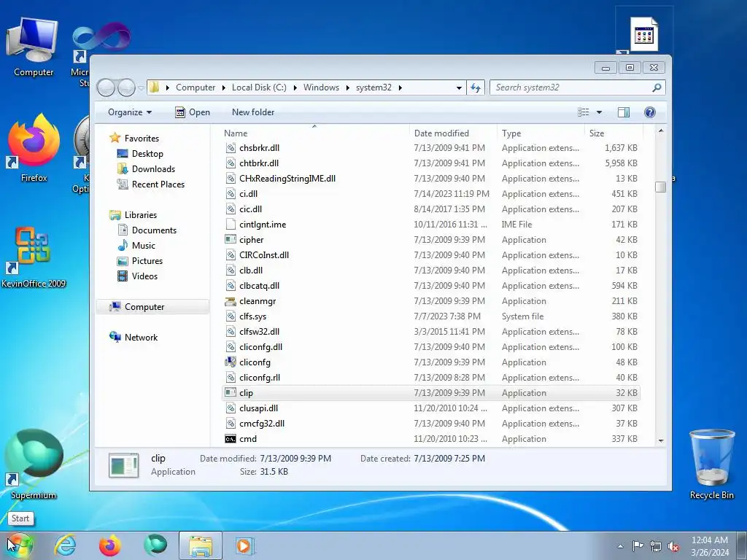
Task: Open KevinOffice 2009 desktop shortcut
Action: 34,257
